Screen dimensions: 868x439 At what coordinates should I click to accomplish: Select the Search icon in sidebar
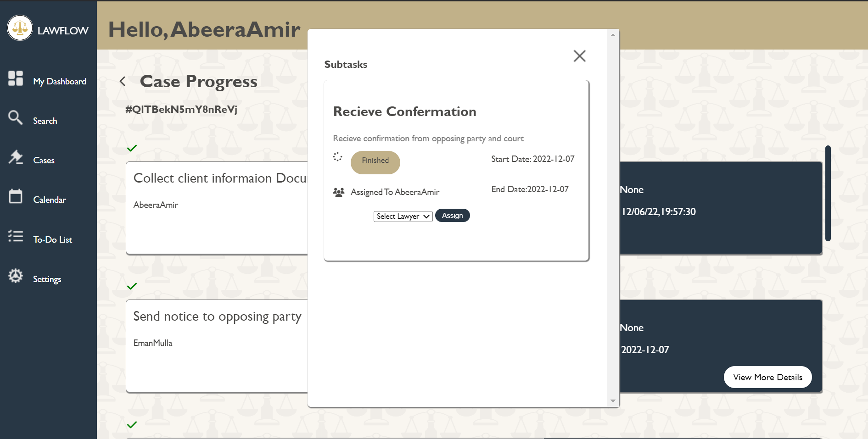pyautogui.click(x=45, y=120)
